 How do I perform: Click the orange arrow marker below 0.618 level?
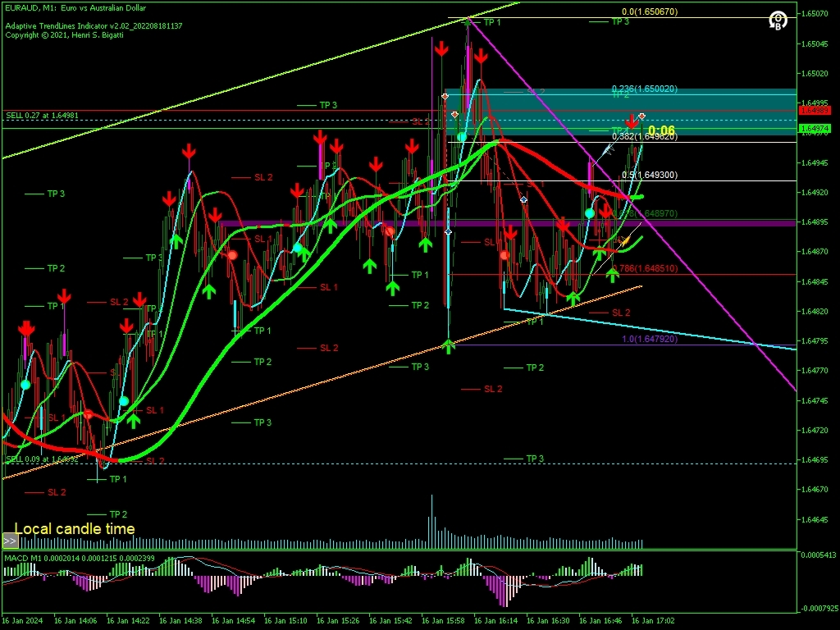pos(624,242)
